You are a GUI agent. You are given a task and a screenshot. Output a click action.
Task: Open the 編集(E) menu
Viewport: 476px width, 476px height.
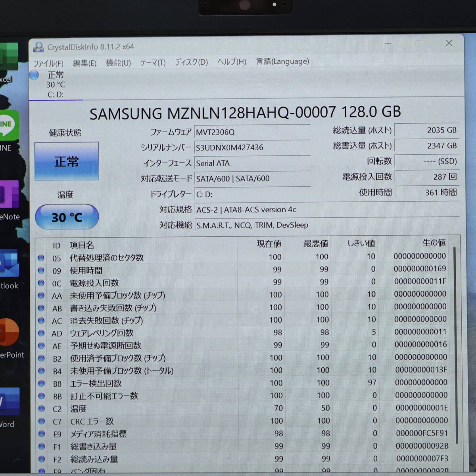84,63
